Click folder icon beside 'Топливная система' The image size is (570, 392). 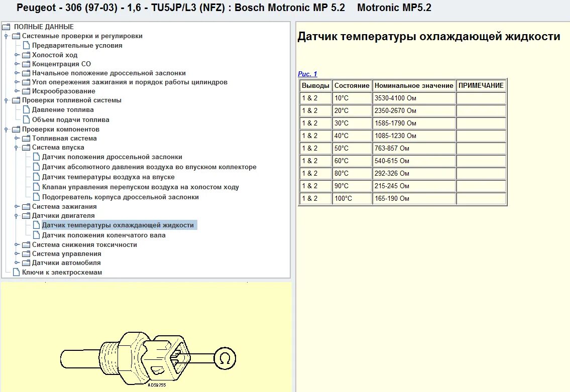26,139
